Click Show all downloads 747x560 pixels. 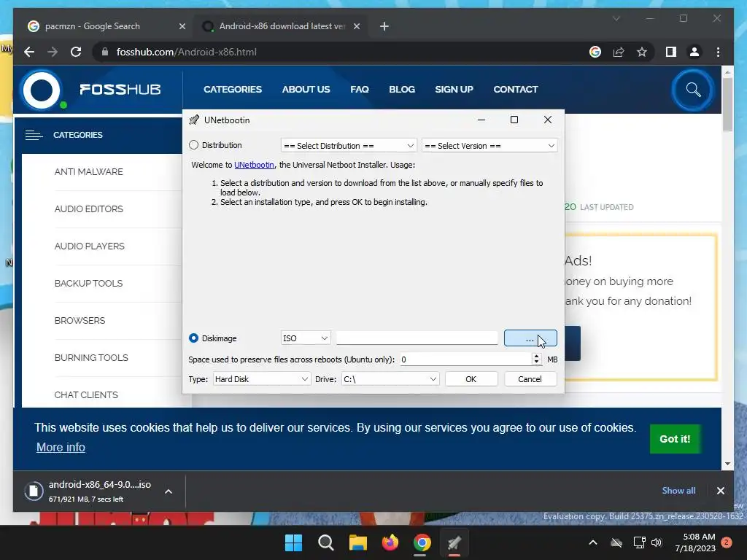[x=678, y=491]
